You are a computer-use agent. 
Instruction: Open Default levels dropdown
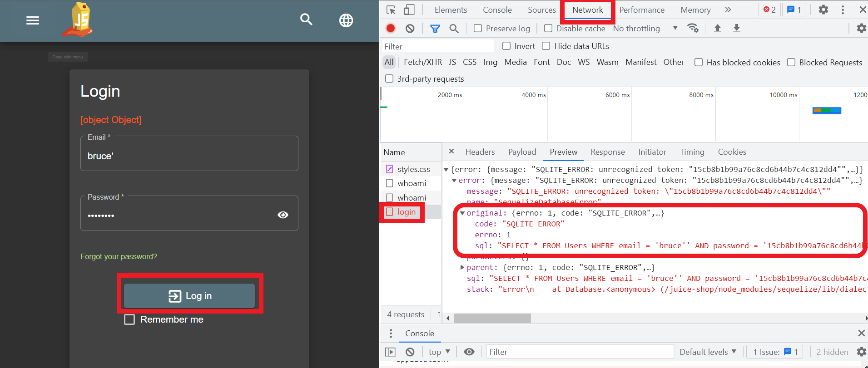pyautogui.click(x=708, y=352)
